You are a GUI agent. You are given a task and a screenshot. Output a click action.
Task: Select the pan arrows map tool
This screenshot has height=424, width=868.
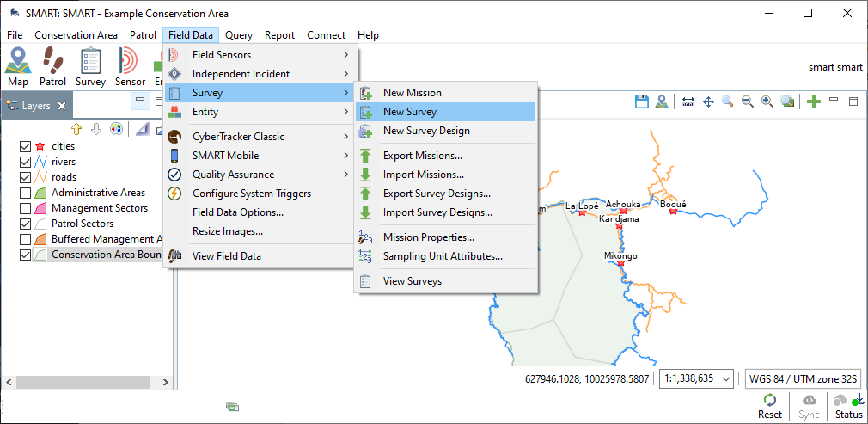[x=708, y=101]
